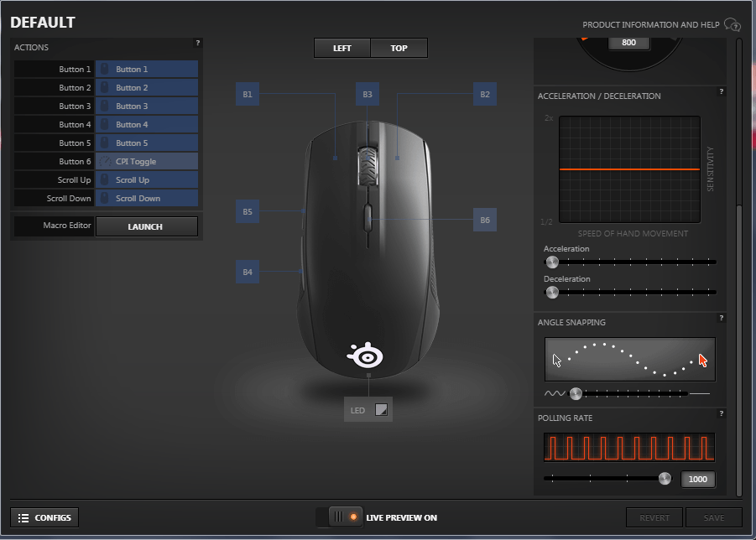Viewport: 756px width, 540px height.
Task: Open the Scroll Up action dropdown
Action: click(147, 179)
